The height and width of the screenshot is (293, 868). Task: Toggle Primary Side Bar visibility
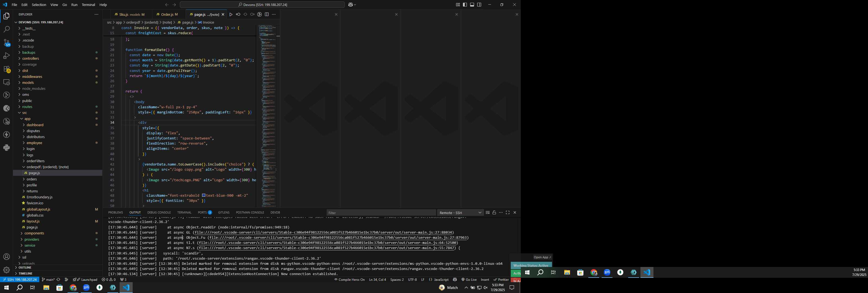[465, 5]
